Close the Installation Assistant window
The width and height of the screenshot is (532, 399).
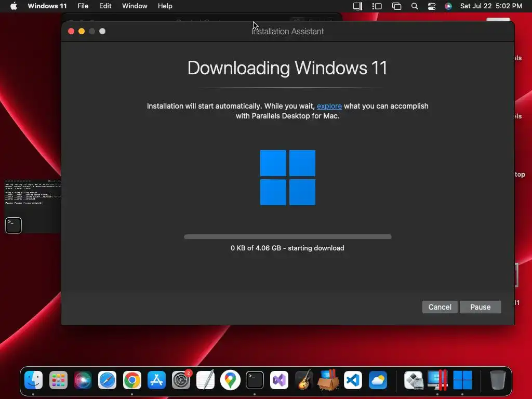(71, 31)
